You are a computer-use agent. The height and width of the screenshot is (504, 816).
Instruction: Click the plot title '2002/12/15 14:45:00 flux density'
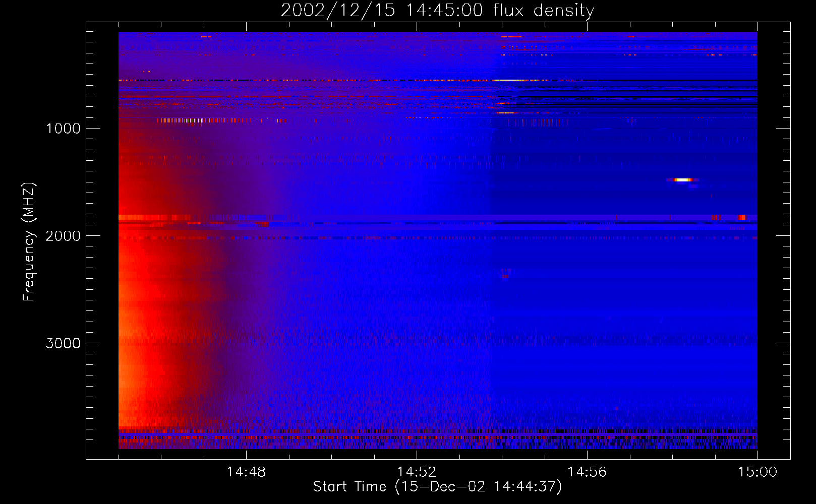pos(437,10)
